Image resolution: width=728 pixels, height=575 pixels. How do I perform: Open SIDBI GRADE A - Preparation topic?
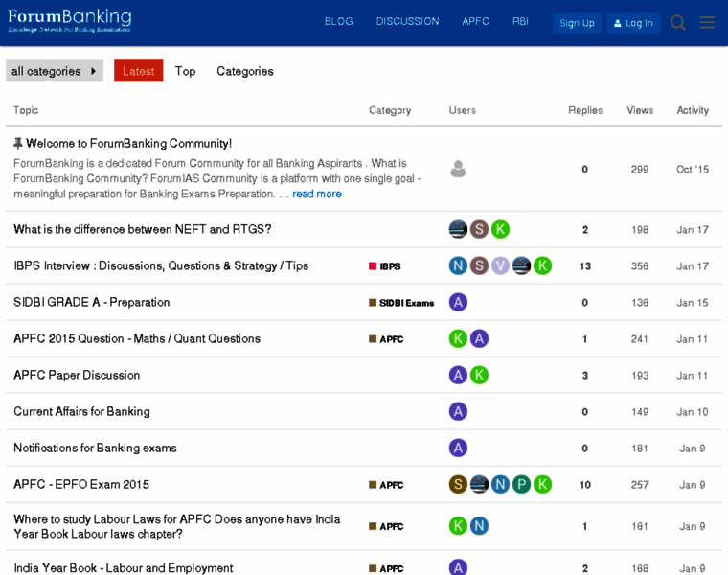(91, 302)
